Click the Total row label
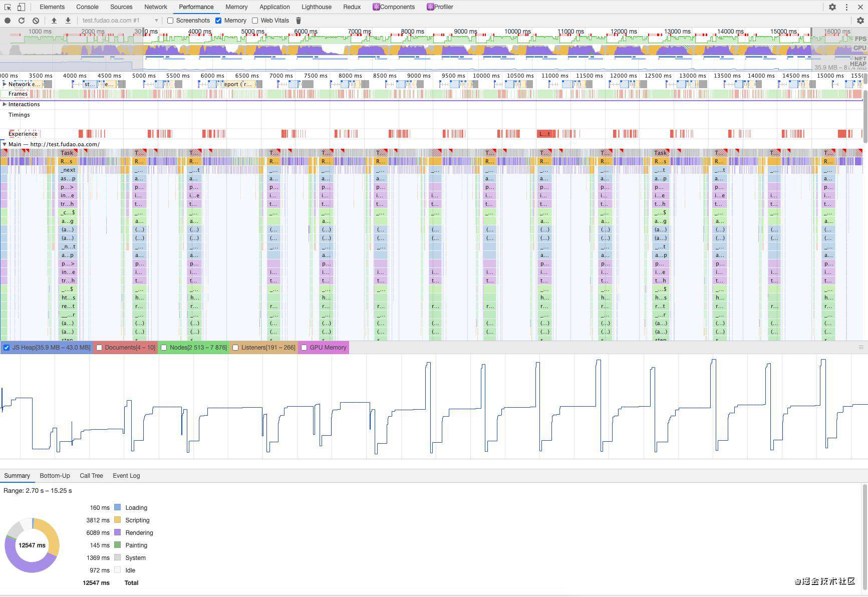The height and width of the screenshot is (597, 868). pos(131,582)
